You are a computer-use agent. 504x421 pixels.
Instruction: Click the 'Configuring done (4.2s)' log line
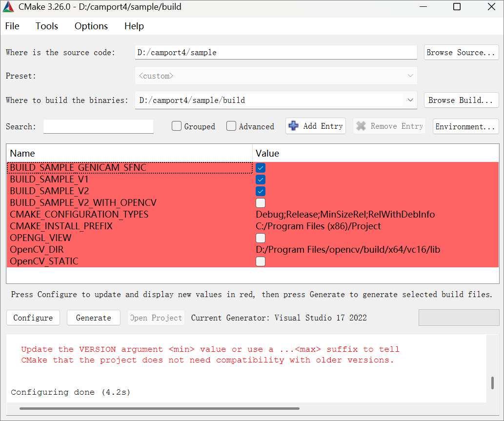tap(71, 392)
